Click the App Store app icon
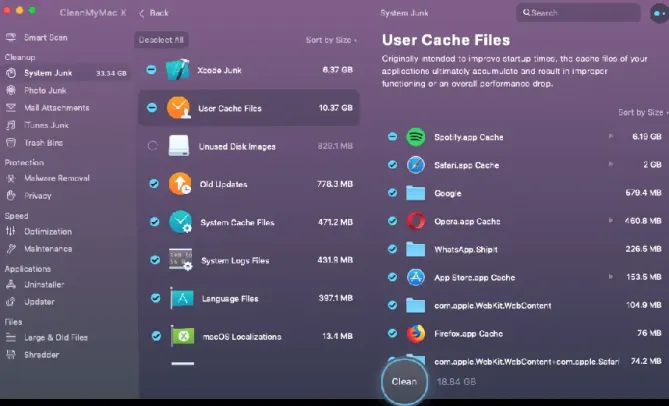The height and width of the screenshot is (406, 669). (x=416, y=277)
